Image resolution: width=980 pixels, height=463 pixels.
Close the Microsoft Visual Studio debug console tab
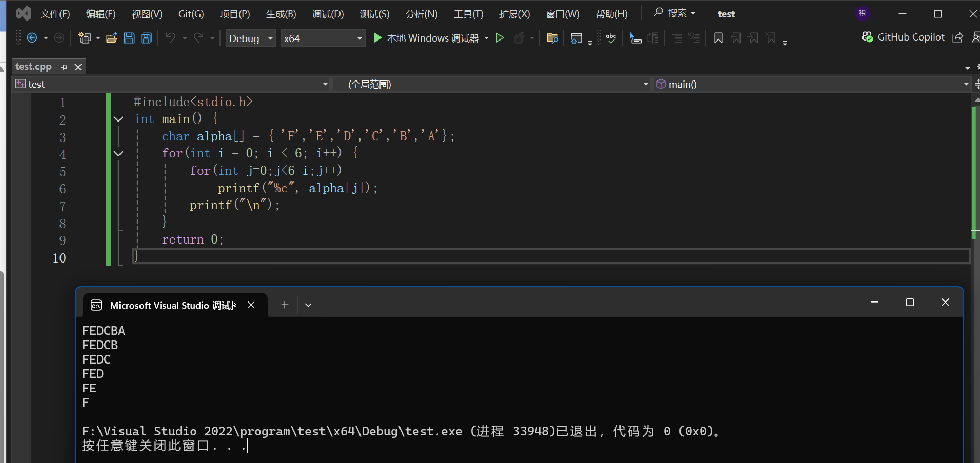pyautogui.click(x=251, y=305)
